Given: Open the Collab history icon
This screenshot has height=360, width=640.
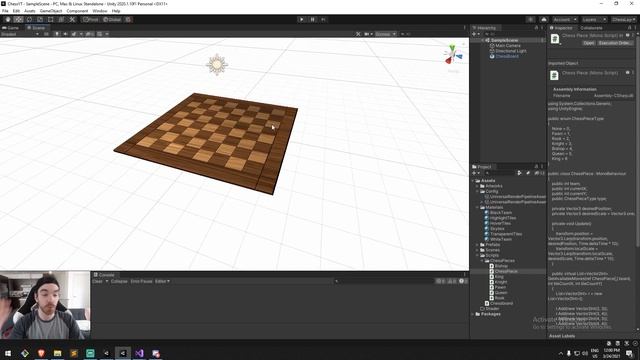Looking at the screenshot, I should (530, 19).
